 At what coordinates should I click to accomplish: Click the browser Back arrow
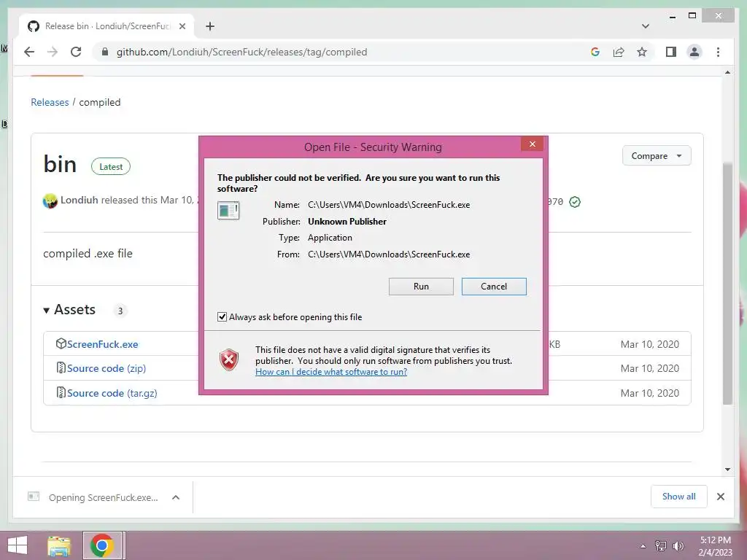pyautogui.click(x=29, y=52)
